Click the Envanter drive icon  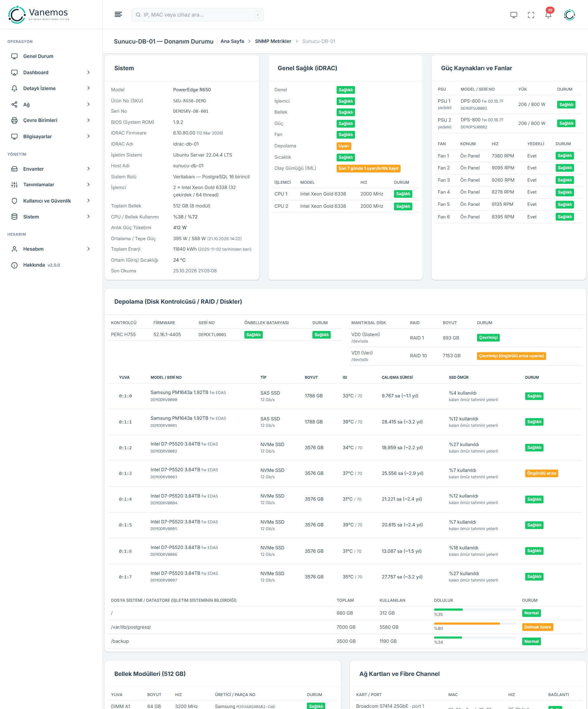pos(14,169)
